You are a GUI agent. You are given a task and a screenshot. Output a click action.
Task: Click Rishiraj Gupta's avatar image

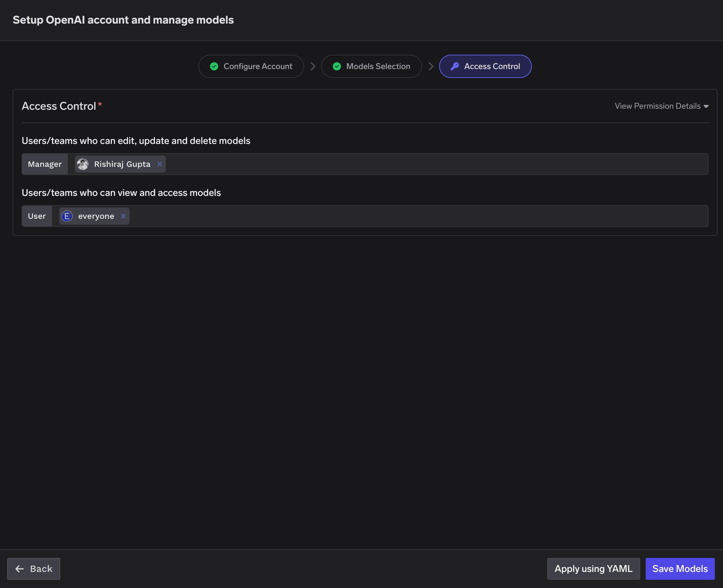[83, 164]
